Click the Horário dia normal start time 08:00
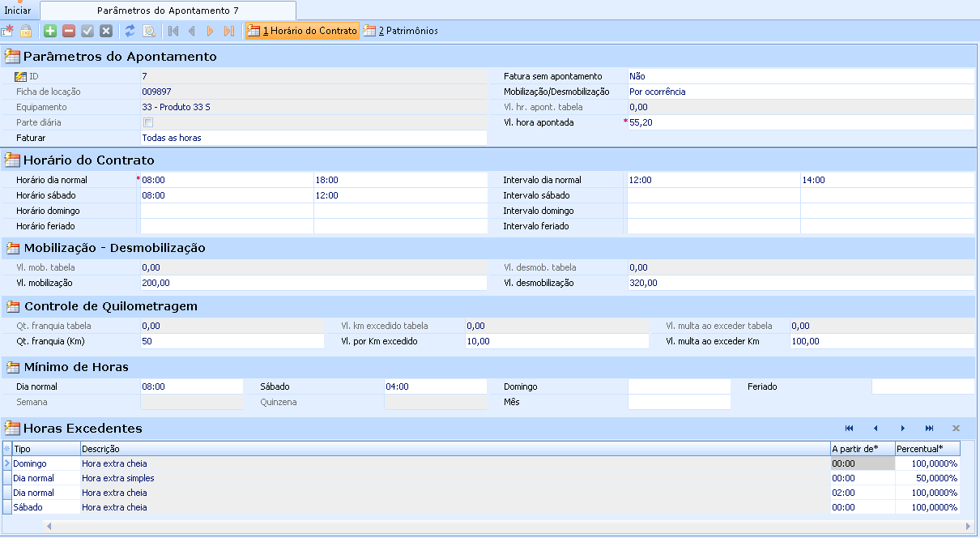The width and height of the screenshot is (980, 538). pyautogui.click(x=227, y=180)
